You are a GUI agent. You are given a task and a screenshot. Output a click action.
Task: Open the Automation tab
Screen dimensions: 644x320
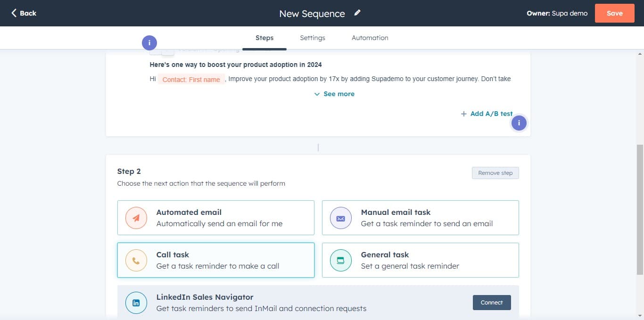point(370,38)
